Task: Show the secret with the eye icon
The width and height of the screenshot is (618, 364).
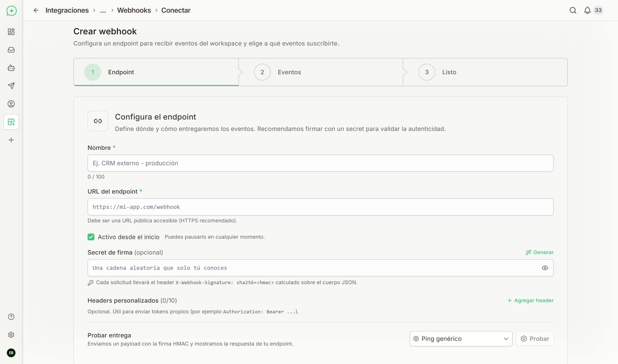Action: 545,268
